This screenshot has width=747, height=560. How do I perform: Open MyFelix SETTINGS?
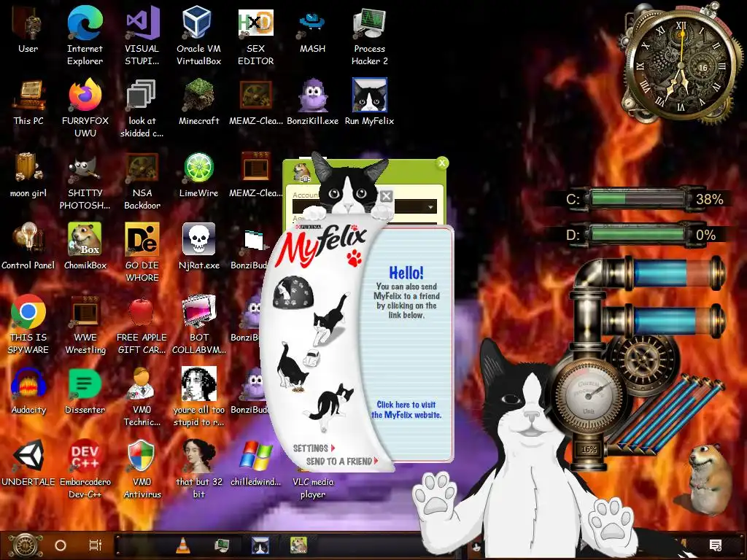(314, 448)
